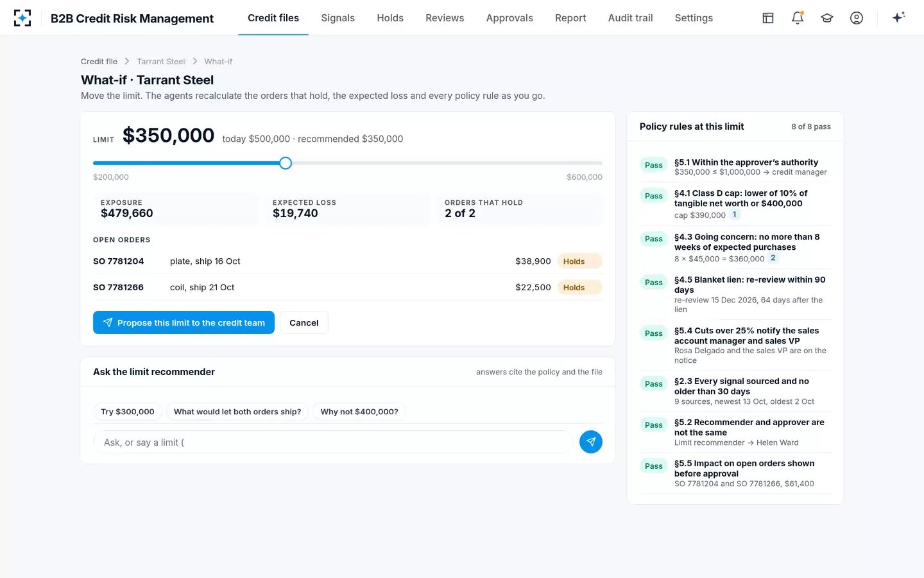This screenshot has height=578, width=924.
Task: Open the AI sparkle assistant
Action: (x=898, y=17)
